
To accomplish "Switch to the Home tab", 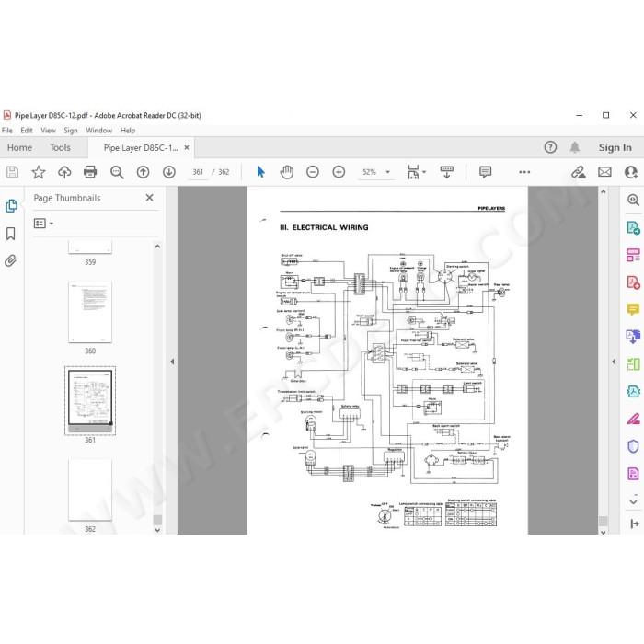I will 19,147.
